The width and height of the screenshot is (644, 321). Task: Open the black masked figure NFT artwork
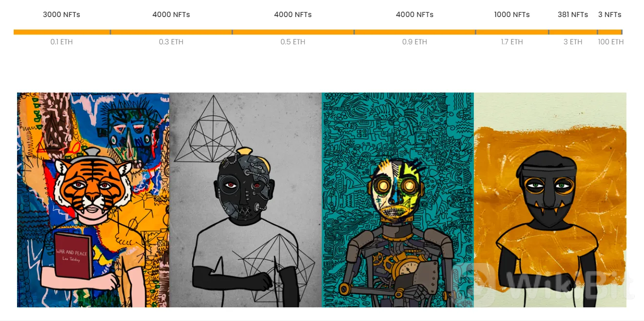pyautogui.click(x=550, y=200)
